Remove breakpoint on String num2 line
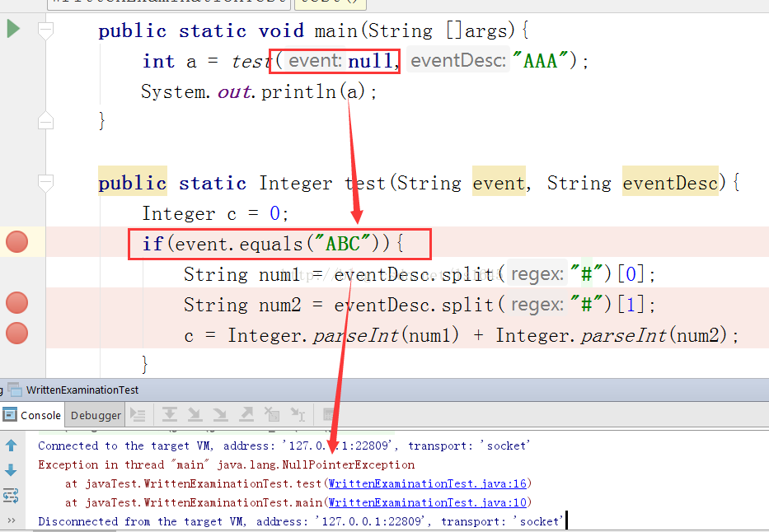This screenshot has height=532, width=769. pyautogui.click(x=16, y=303)
